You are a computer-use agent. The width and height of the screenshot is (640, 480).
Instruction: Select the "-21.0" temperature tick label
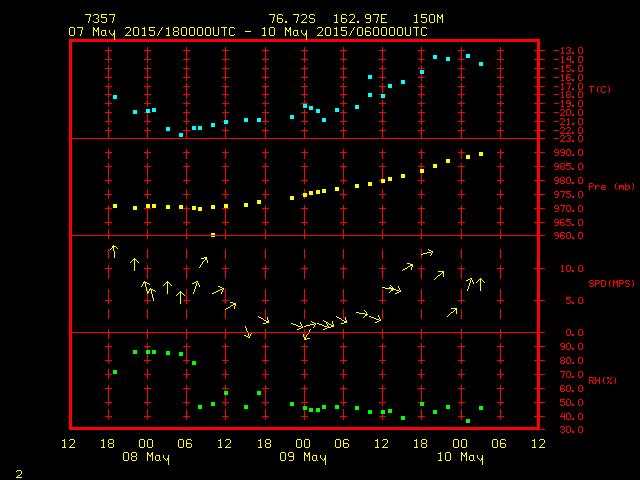pos(569,122)
